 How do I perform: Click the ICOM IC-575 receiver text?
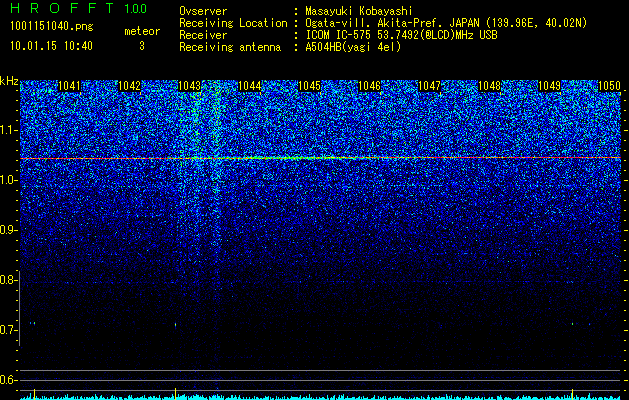[401, 35]
